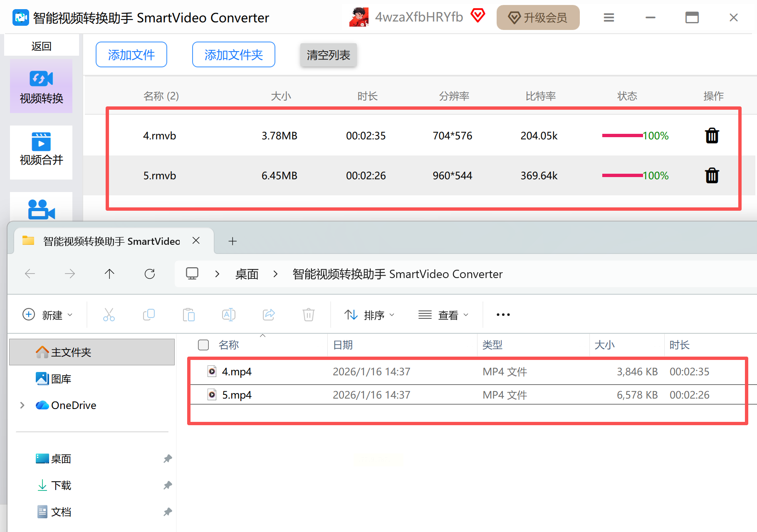This screenshot has height=532, width=757.
Task: Click the SmartVideo Converter app logo
Action: click(21, 17)
